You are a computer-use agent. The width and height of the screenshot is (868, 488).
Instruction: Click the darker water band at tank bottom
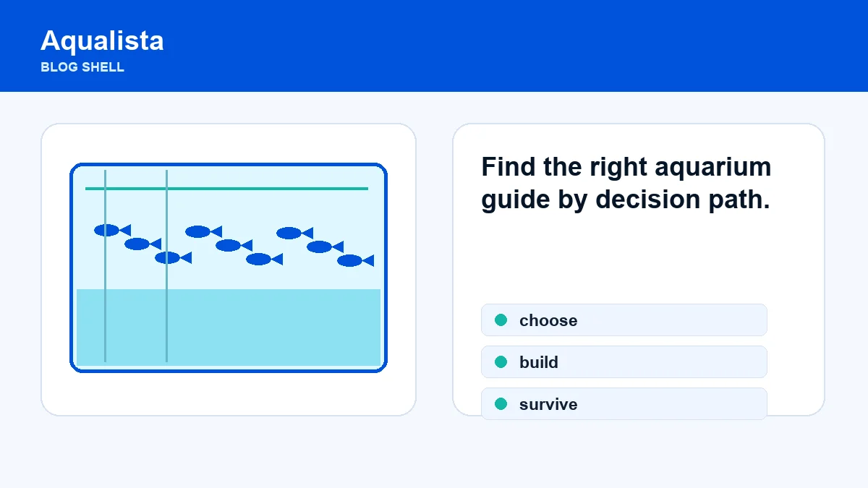point(229,328)
